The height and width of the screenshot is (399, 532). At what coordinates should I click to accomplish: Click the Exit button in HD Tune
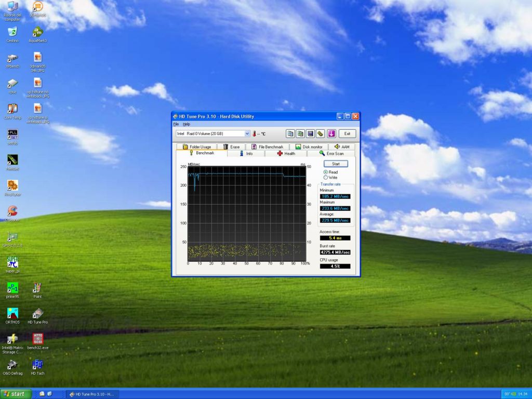(347, 134)
